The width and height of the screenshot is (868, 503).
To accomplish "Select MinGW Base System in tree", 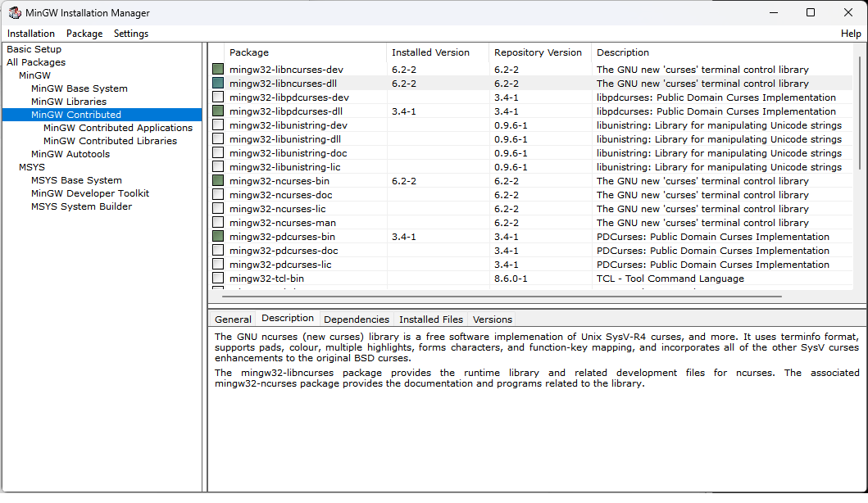I will pyautogui.click(x=80, y=88).
